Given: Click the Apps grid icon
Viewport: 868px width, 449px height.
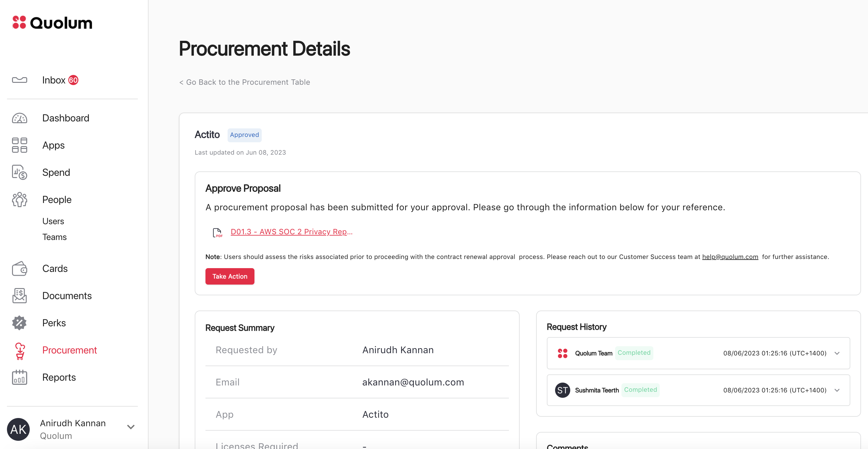Looking at the screenshot, I should coord(20,145).
